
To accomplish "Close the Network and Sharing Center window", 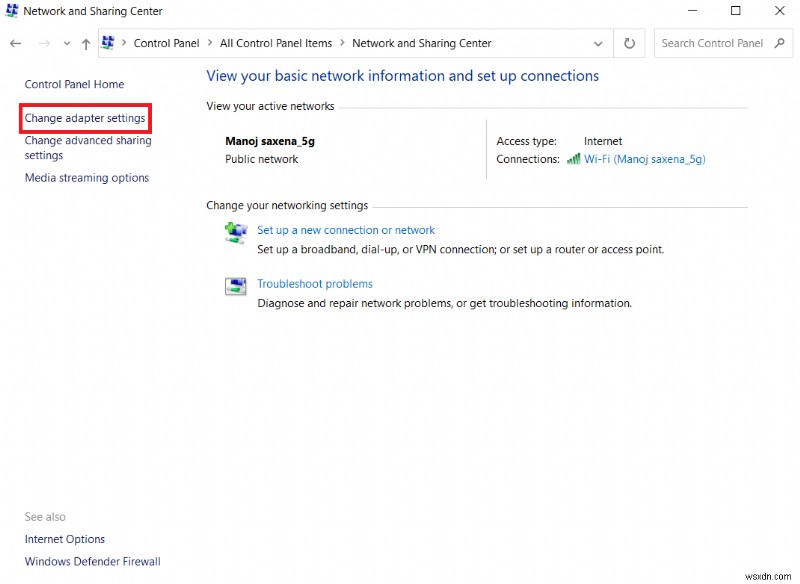I will tap(780, 11).
